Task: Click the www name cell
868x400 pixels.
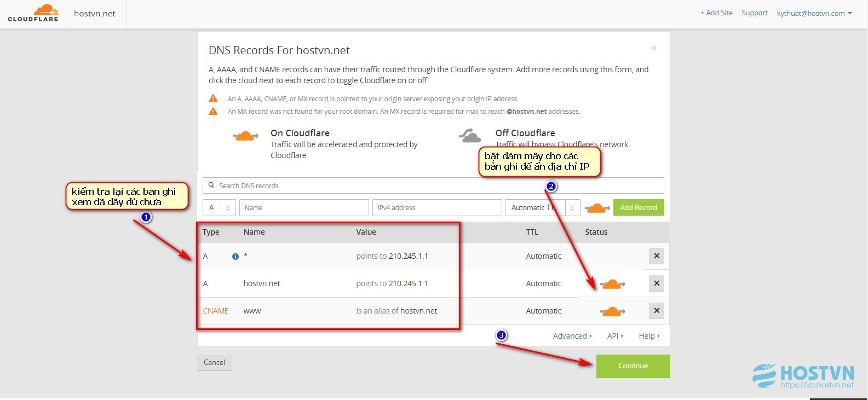Action: pyautogui.click(x=252, y=311)
